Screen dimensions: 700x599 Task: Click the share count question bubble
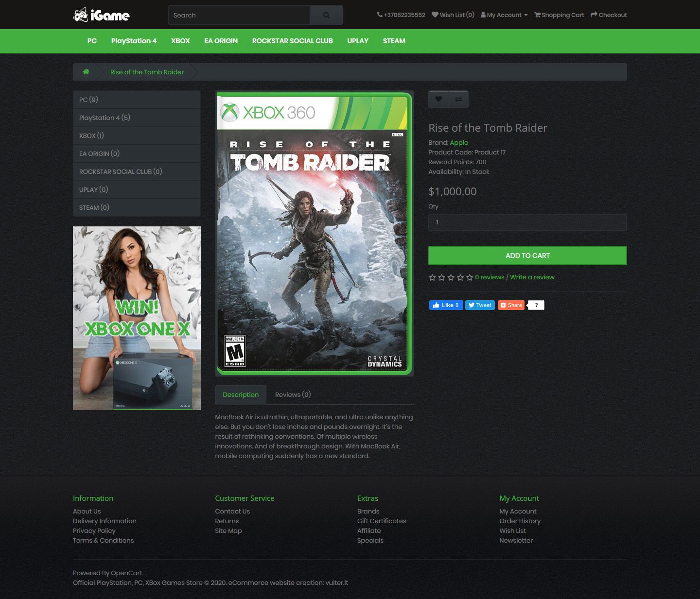[x=536, y=305]
